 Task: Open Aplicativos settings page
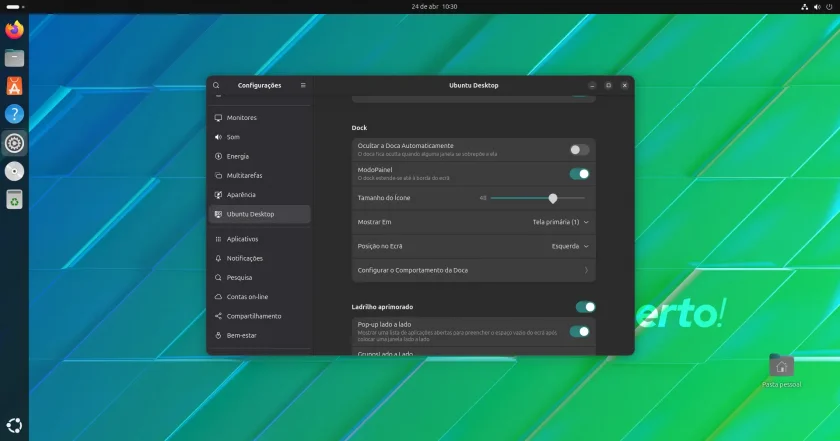[x=260, y=239]
